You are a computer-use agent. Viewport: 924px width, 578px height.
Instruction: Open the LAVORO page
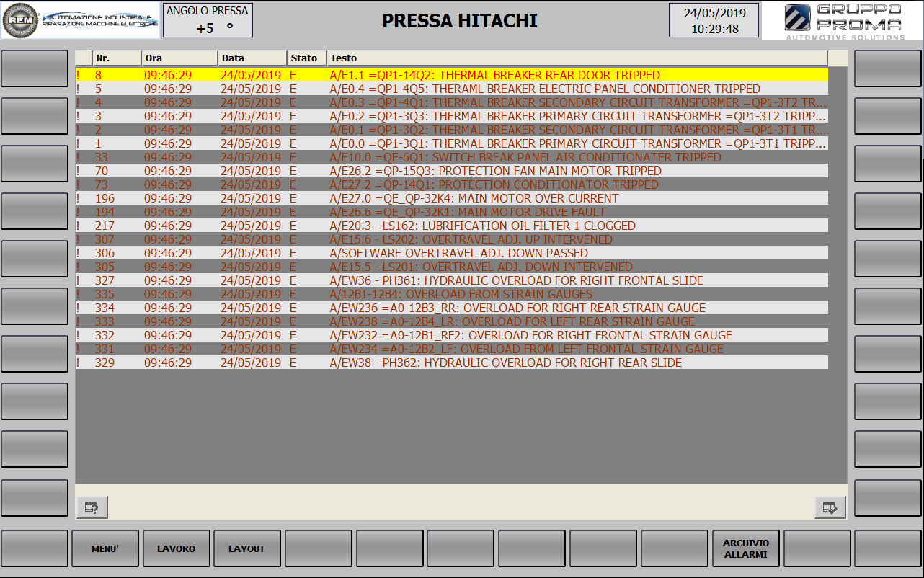point(176,548)
